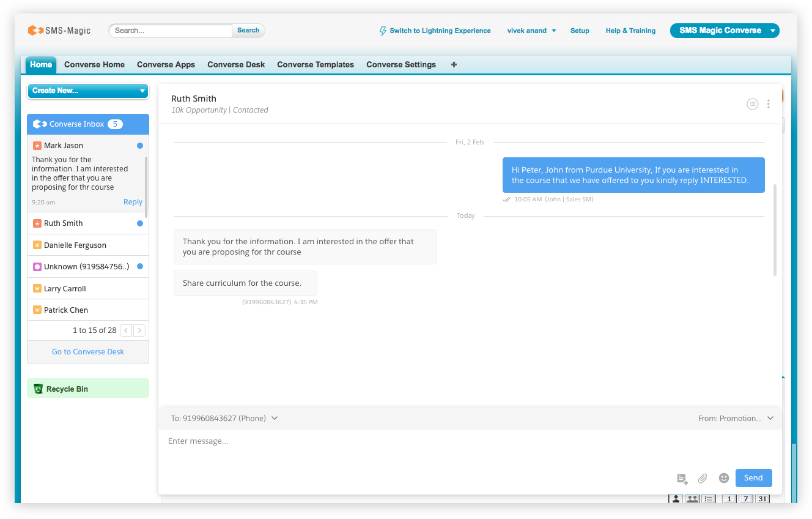
Task: Click Larry Carroll's lead icon
Action: (37, 289)
